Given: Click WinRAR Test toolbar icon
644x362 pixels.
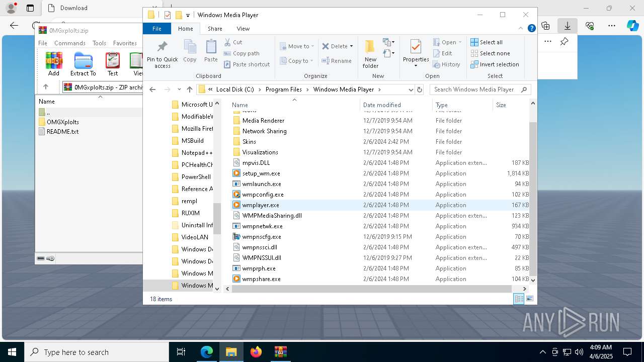Looking at the screenshot, I should click(x=113, y=64).
